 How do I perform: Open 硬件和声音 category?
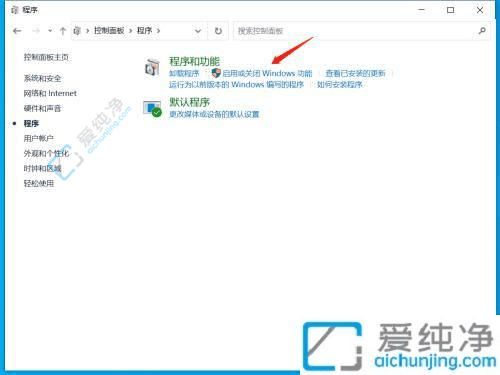pyautogui.click(x=42, y=108)
